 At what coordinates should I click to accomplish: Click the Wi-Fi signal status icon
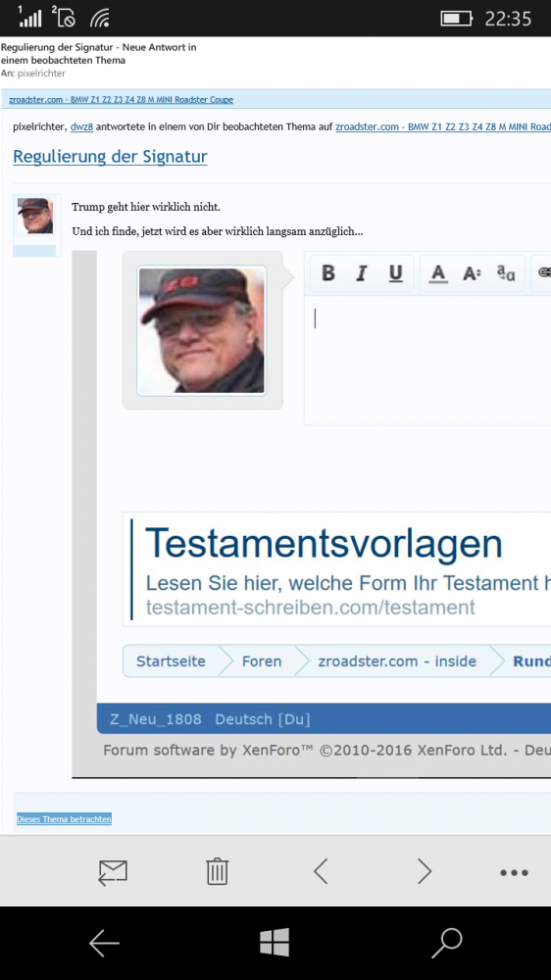(100, 18)
